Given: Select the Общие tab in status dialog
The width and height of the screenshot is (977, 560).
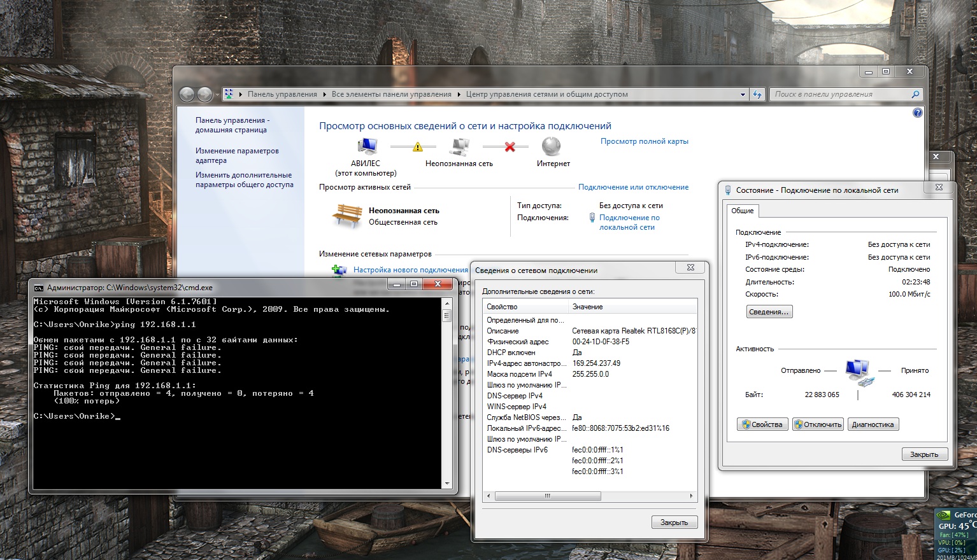Looking at the screenshot, I should pos(742,211).
